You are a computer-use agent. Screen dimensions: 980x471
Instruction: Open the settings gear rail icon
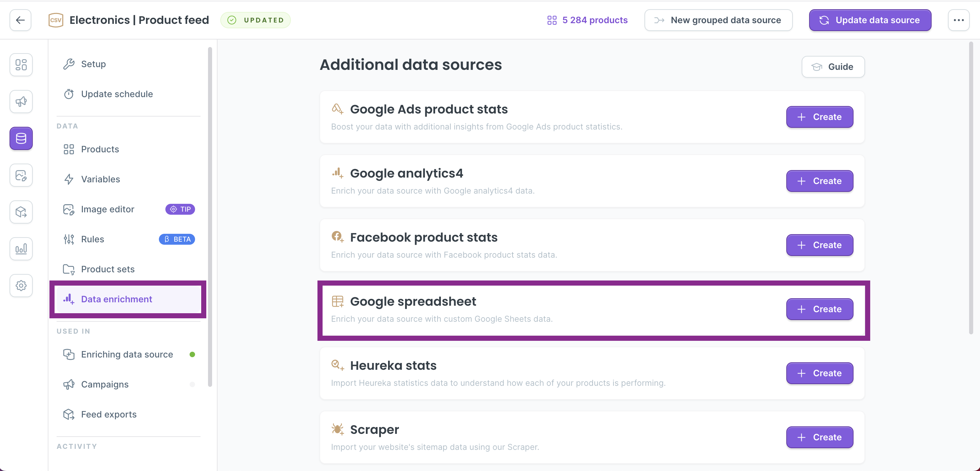21,286
